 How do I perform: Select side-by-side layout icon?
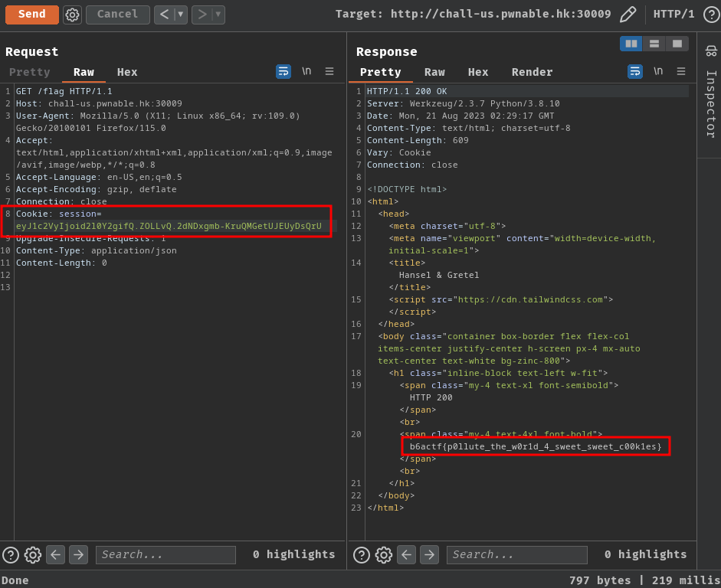(x=631, y=44)
